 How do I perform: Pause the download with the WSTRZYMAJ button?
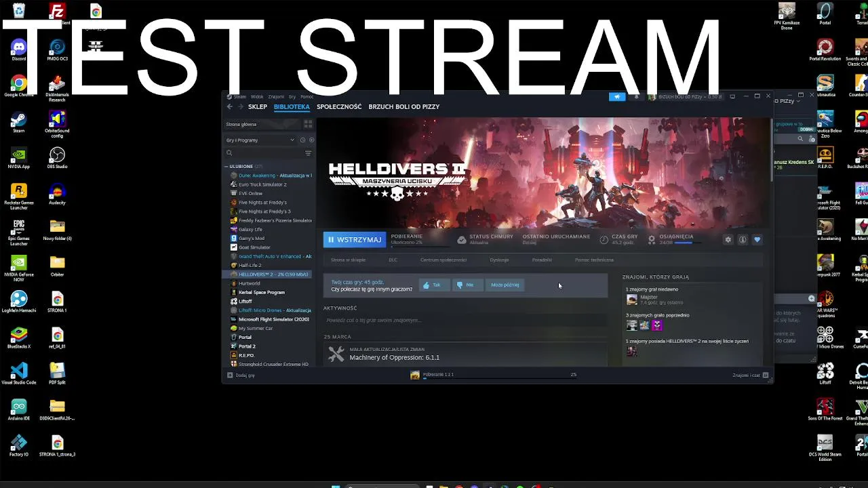pyautogui.click(x=355, y=239)
